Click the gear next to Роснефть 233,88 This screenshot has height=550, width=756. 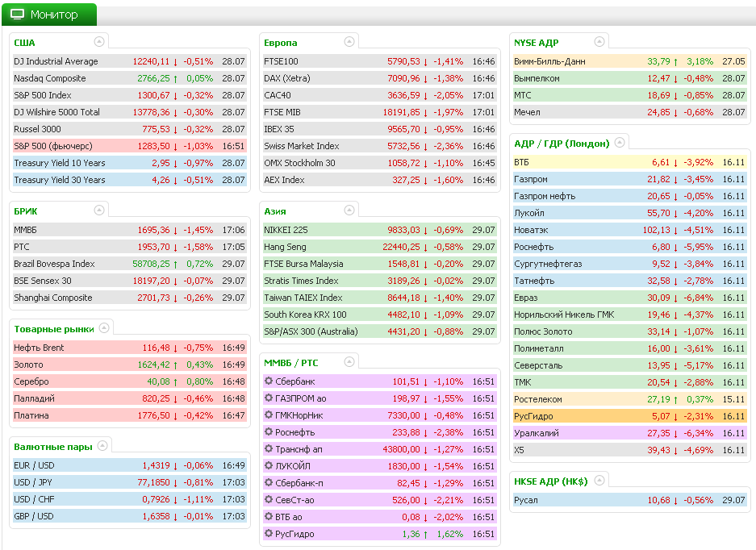pos(269,431)
